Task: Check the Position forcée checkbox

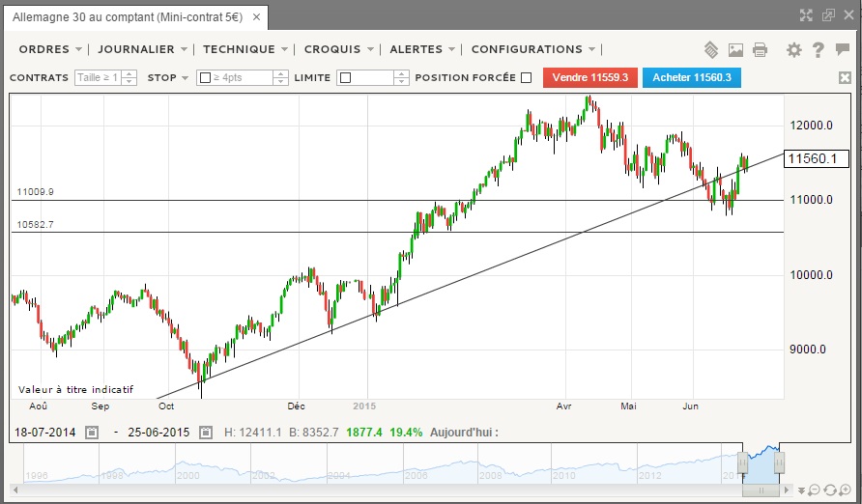Action: (526, 78)
